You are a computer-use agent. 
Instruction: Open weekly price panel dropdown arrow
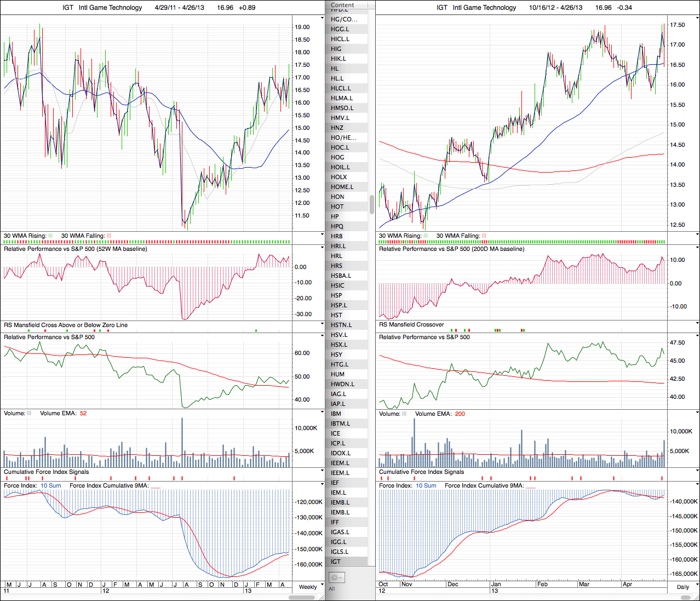pos(322,18)
